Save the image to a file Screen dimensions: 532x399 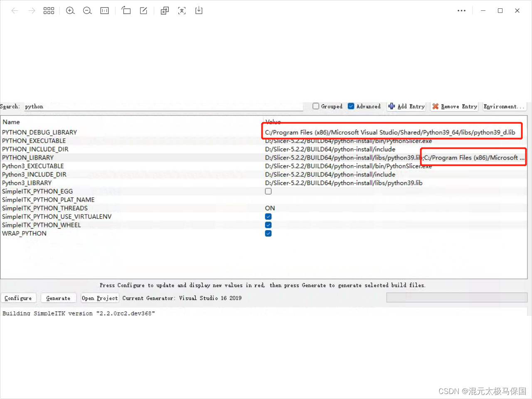pos(199,10)
